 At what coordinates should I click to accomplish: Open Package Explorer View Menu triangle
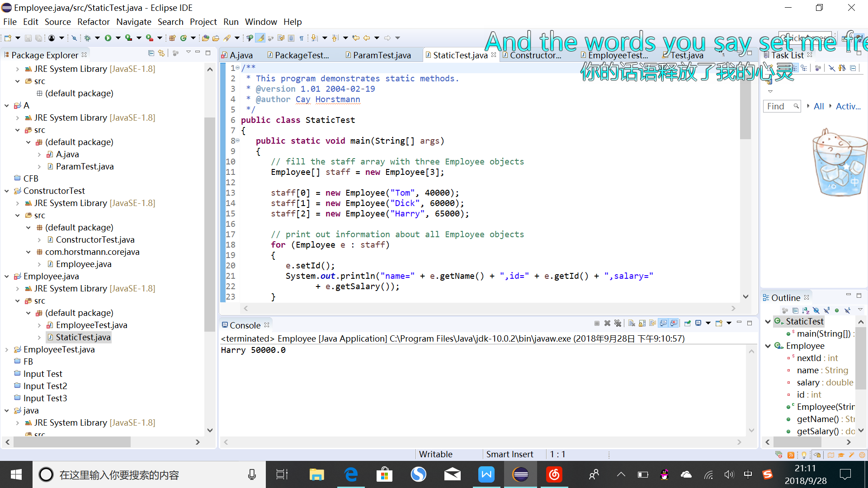tap(188, 52)
